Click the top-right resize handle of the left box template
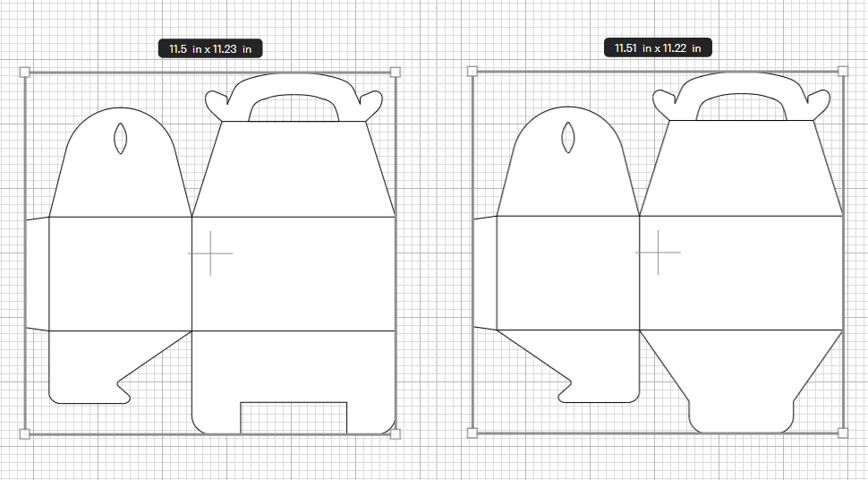868x480 pixels. coord(395,72)
